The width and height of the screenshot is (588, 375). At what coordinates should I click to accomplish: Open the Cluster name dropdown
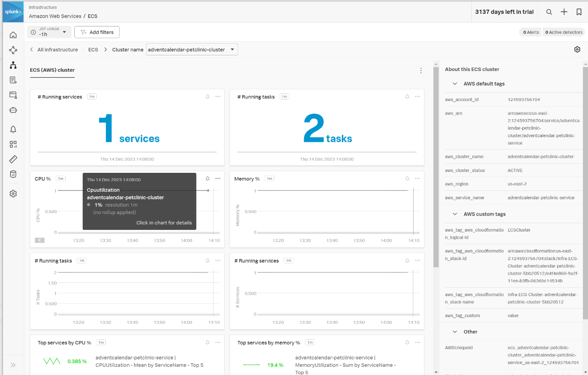pyautogui.click(x=192, y=49)
